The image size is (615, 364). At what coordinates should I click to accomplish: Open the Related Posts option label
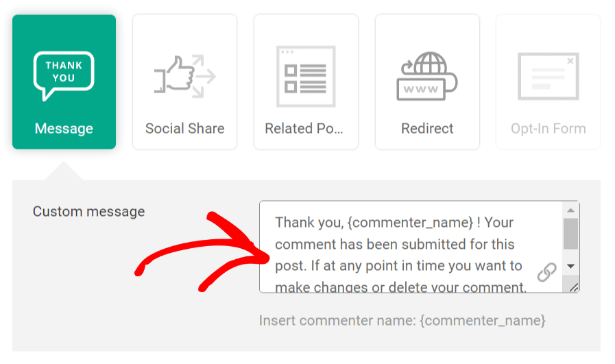coord(306,128)
